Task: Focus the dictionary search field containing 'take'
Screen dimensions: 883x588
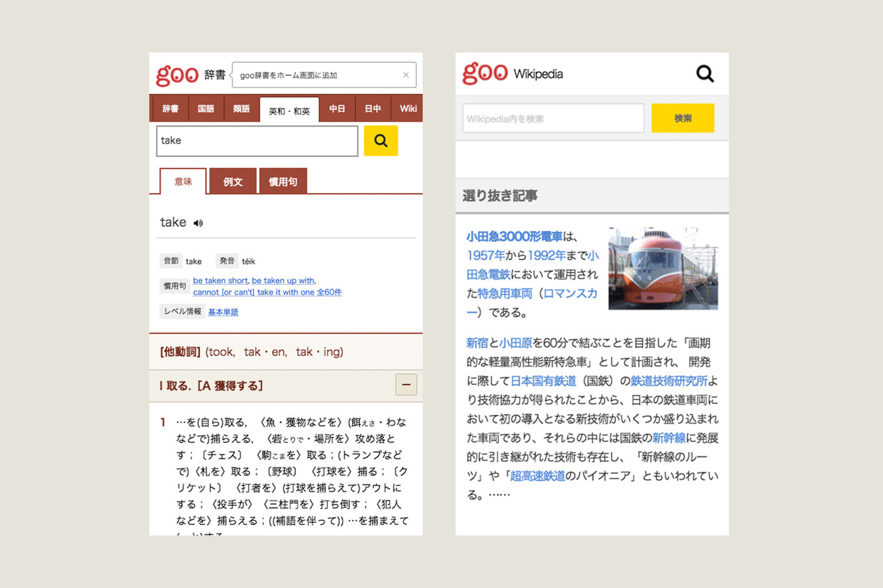Action: [x=257, y=141]
